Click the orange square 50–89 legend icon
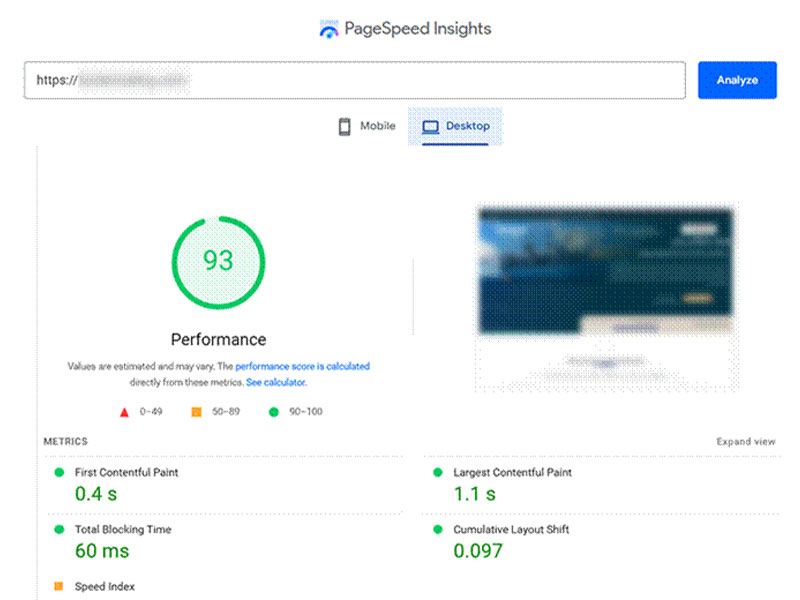Screen dimensions: 800x600 (196, 412)
